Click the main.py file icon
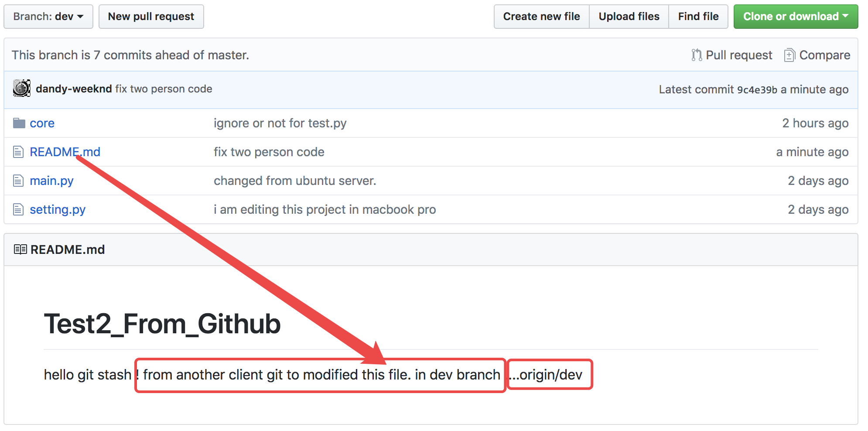This screenshot has height=431, width=868. pos(18,181)
